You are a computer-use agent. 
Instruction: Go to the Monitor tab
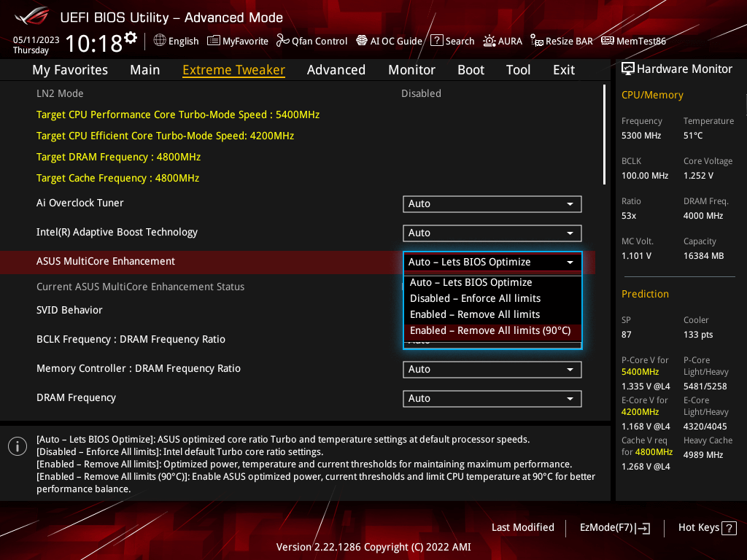411,70
